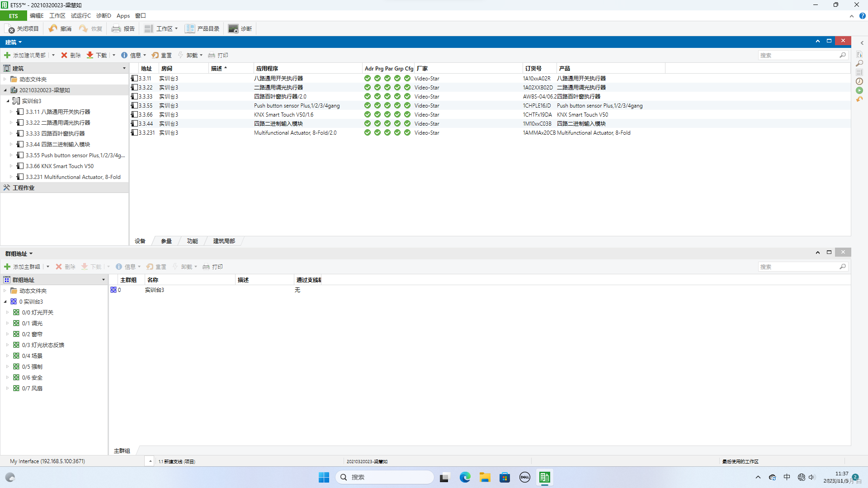868x488 pixels.
Task: Open the 下载 download options arrow
Action: coord(114,55)
